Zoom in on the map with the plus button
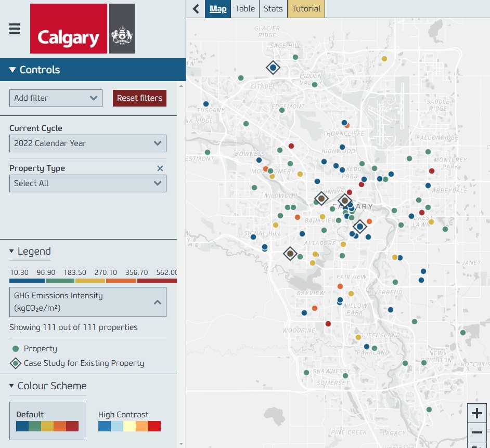Image resolution: width=490 pixels, height=448 pixels. (477, 413)
